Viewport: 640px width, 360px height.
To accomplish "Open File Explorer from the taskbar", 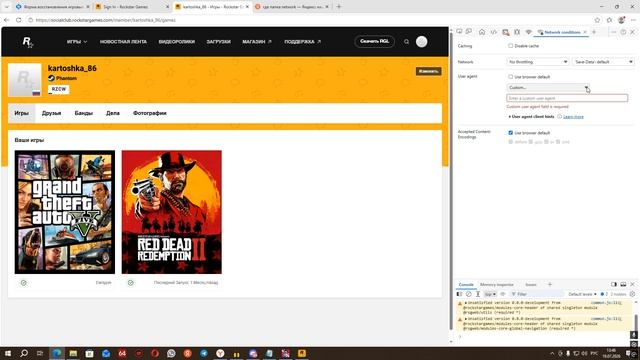I will (73, 353).
